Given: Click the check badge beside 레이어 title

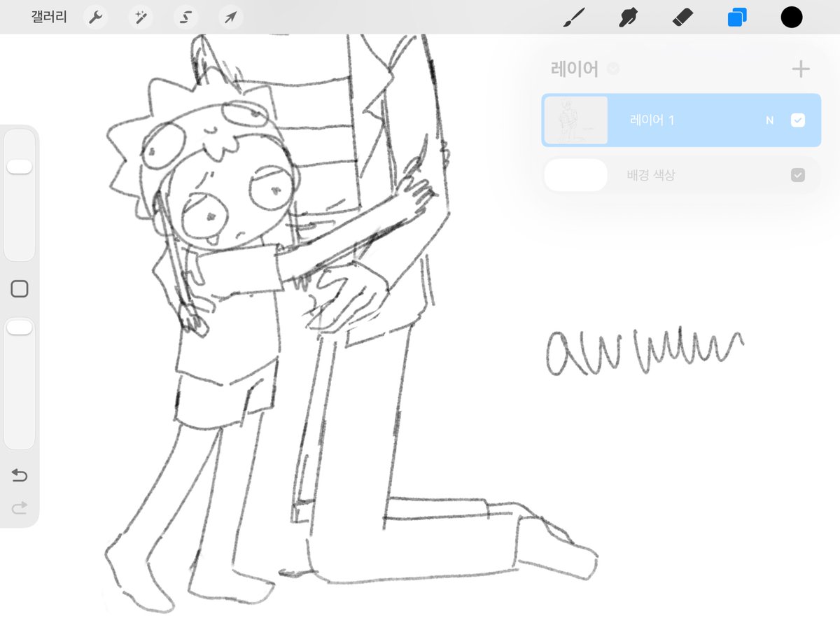Looking at the screenshot, I should 613,69.
